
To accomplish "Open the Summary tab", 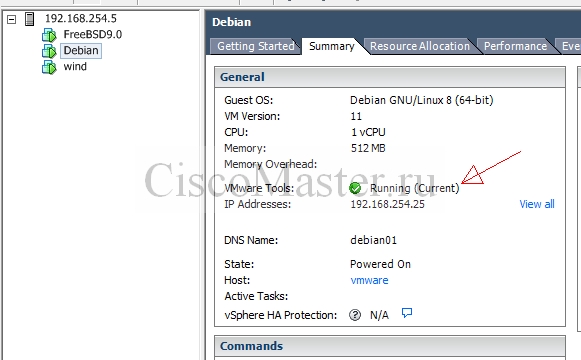I will (332, 46).
